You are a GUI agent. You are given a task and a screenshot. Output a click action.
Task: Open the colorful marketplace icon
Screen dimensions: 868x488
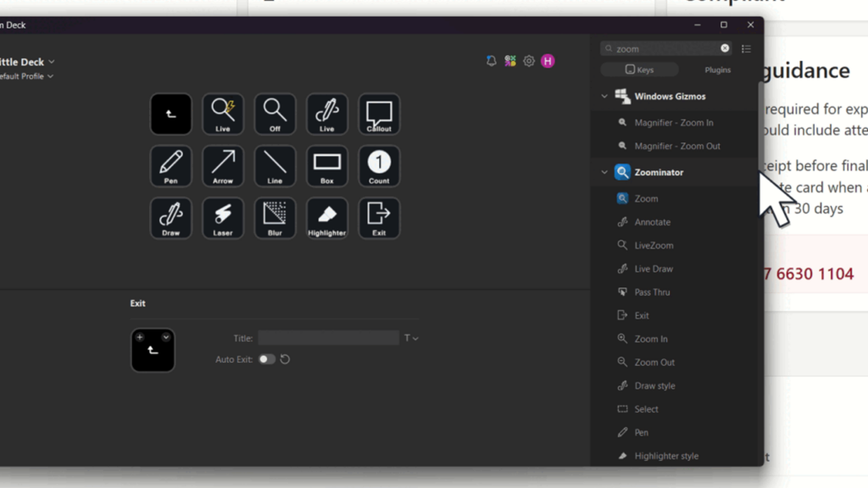click(509, 61)
